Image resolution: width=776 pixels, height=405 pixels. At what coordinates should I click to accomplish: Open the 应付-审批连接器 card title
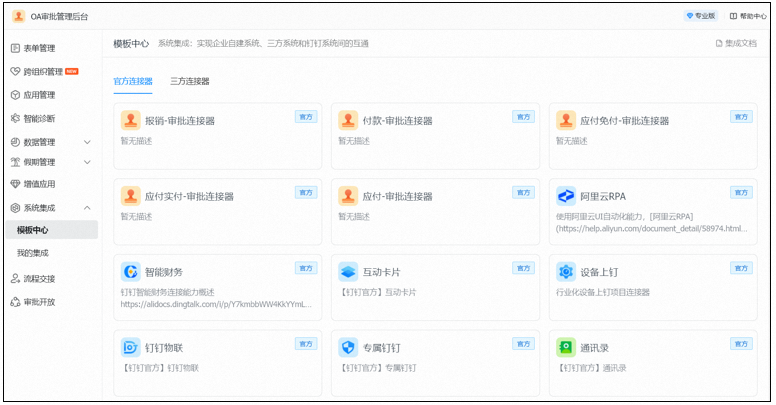click(x=397, y=197)
